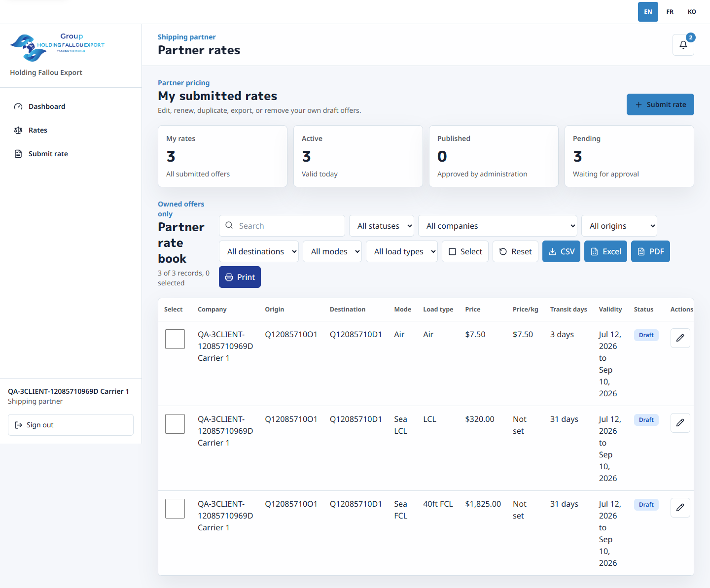Image resolution: width=710 pixels, height=588 pixels.
Task: Print the partner rate book
Action: [240, 277]
